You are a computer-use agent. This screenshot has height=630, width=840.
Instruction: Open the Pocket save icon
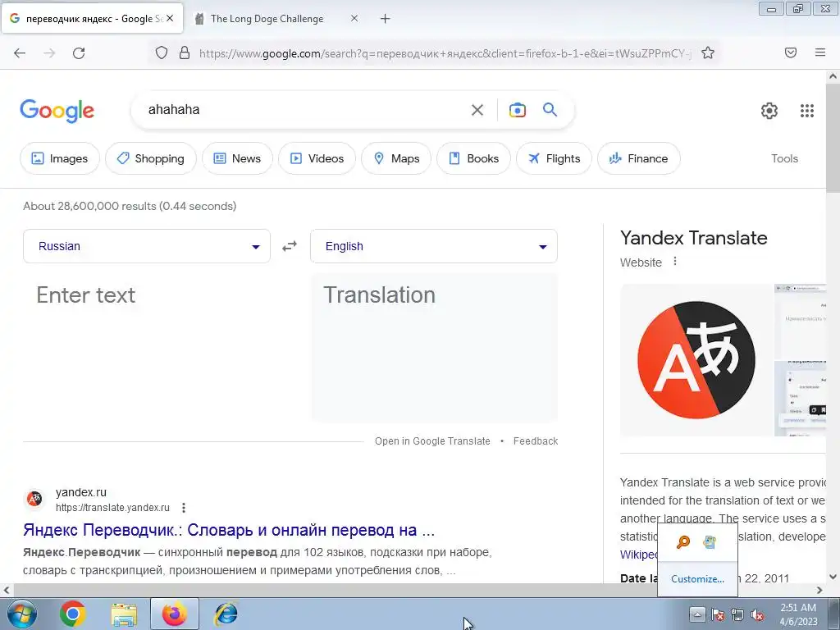click(791, 52)
